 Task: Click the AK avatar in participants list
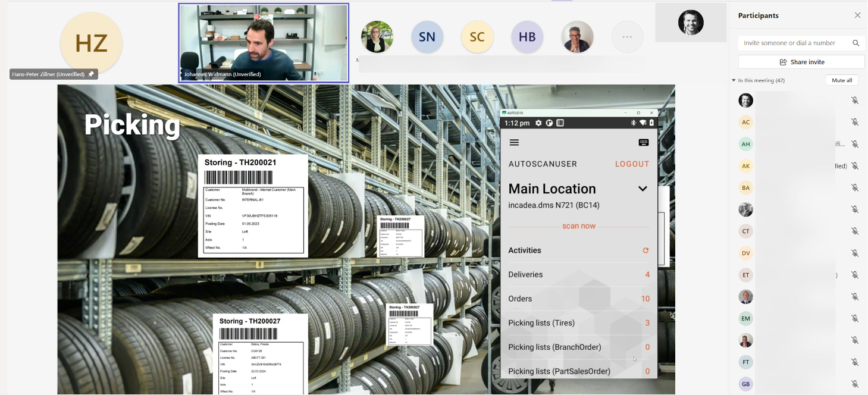[746, 166]
